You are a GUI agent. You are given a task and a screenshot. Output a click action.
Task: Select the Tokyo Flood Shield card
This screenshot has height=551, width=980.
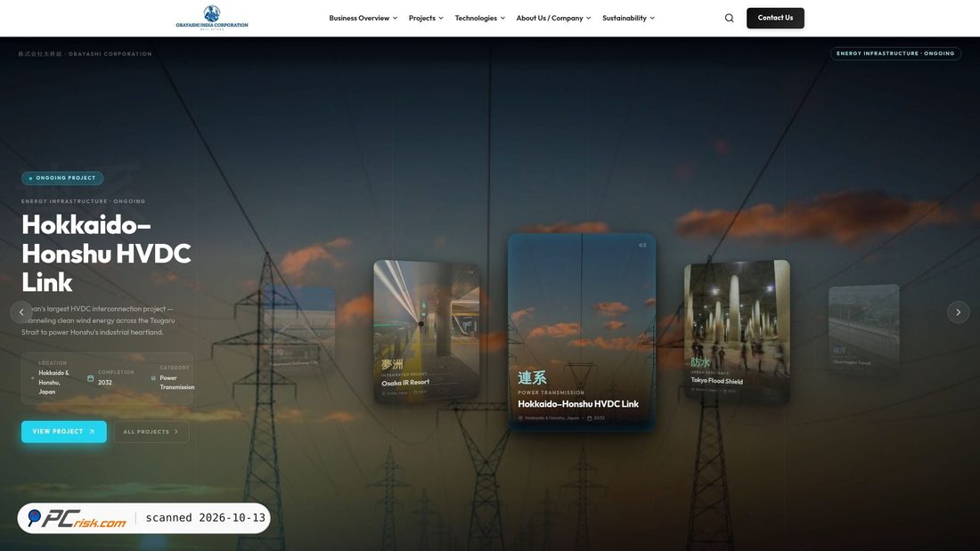pos(737,331)
